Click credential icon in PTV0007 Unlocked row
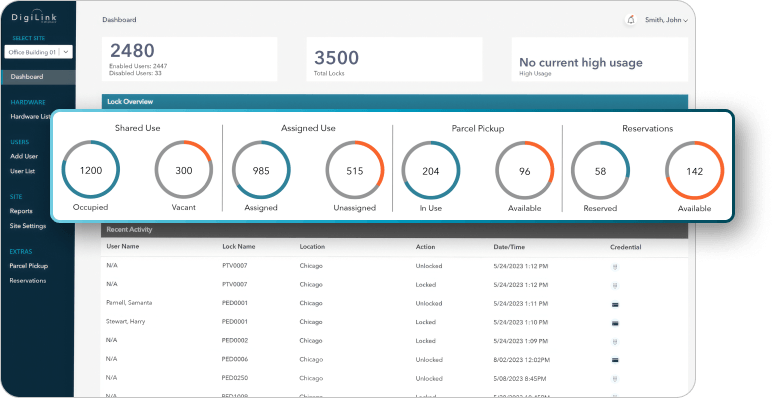Viewport: 773px width, 398px height. (x=615, y=267)
